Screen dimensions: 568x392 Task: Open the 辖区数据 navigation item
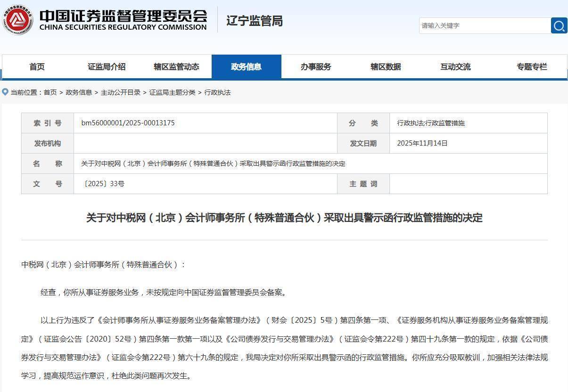[x=386, y=66]
